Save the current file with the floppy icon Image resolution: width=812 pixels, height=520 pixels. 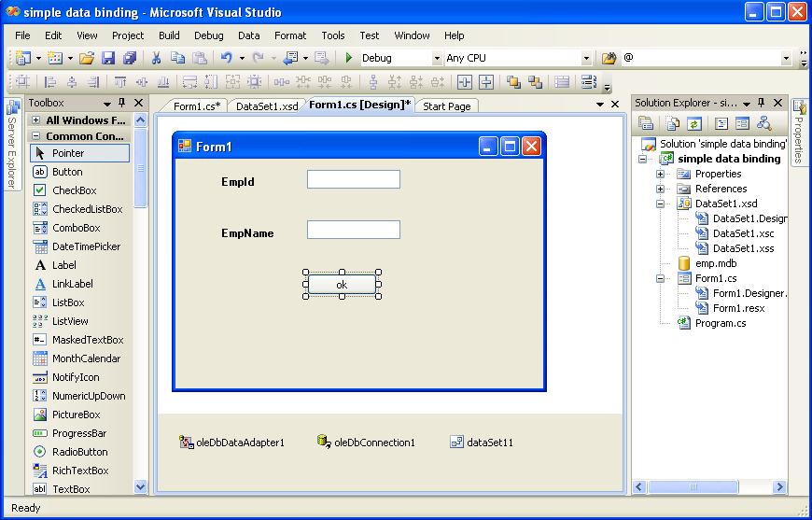(x=107, y=58)
